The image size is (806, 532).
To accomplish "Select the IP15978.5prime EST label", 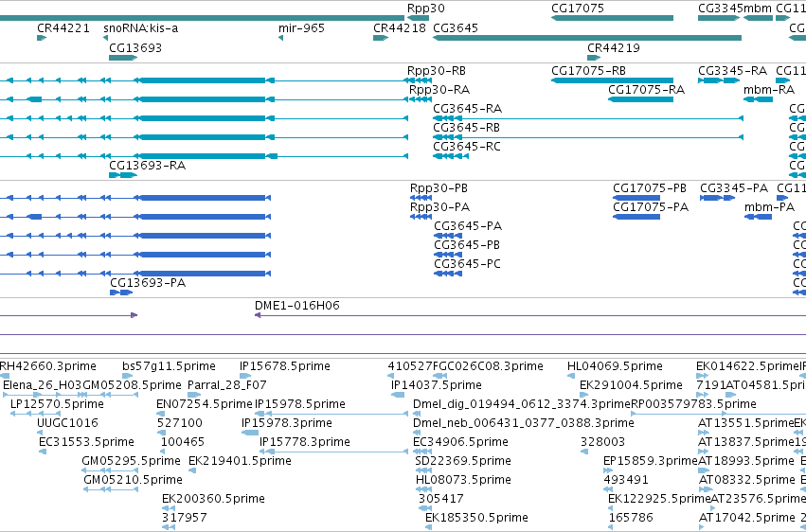I will point(299,404).
